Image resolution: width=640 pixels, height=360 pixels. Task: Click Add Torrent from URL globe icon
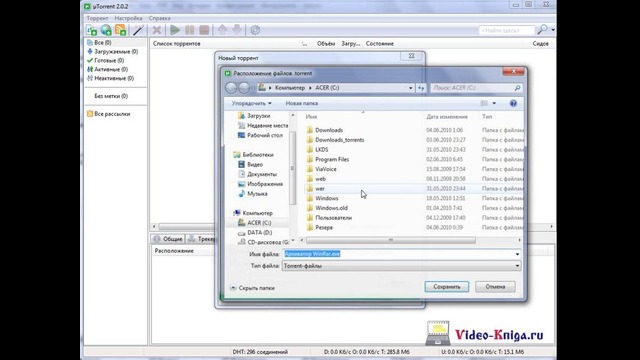point(106,30)
